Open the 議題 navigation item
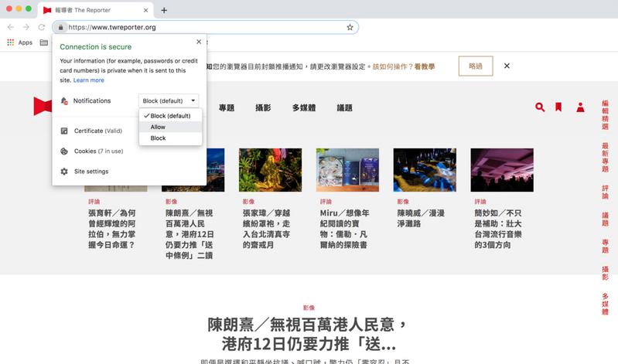The width and height of the screenshot is (618, 364). coord(344,107)
